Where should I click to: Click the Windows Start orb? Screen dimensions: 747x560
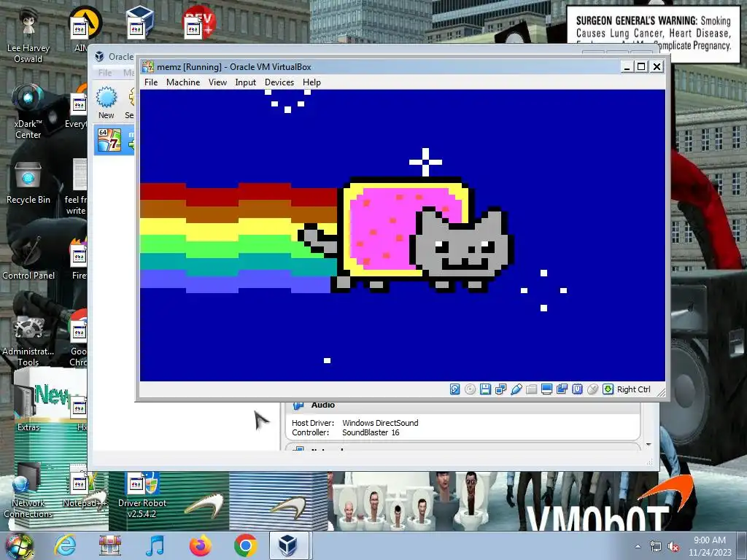(19, 546)
